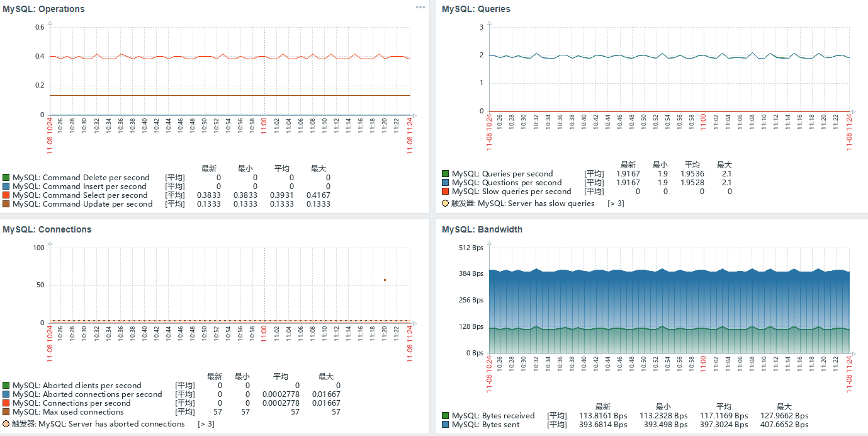The width and height of the screenshot is (868, 436).
Task: Click the blue Questions per second swatch
Action: coord(446,183)
